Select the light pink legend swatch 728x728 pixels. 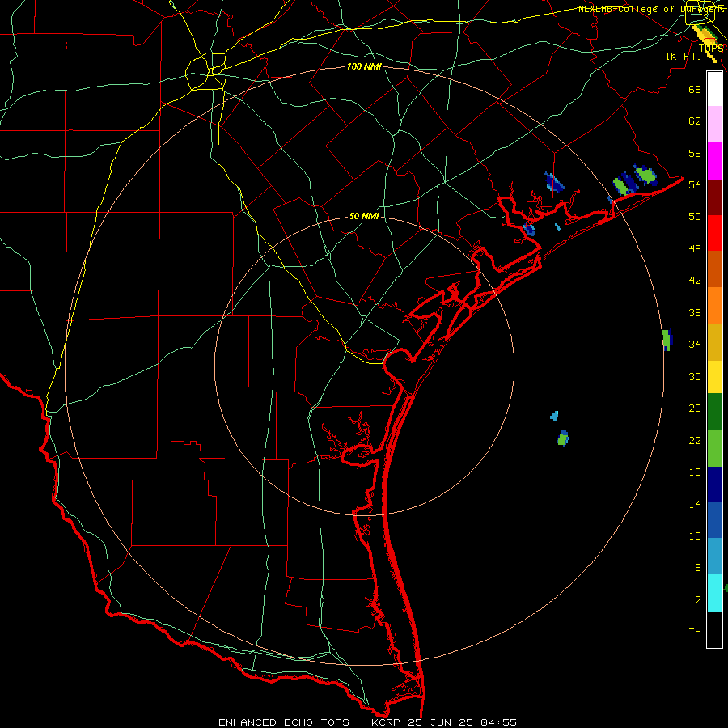(714, 125)
